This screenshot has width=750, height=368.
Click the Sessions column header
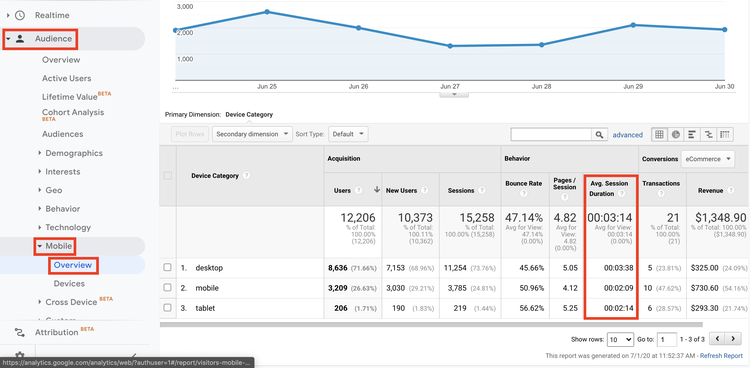pyautogui.click(x=460, y=190)
